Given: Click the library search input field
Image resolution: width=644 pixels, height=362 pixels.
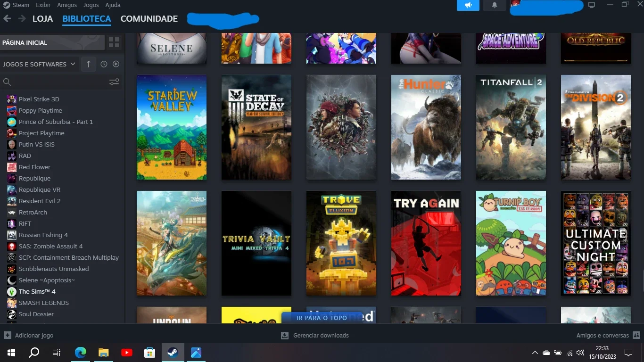Looking at the screenshot, I should tap(60, 82).
